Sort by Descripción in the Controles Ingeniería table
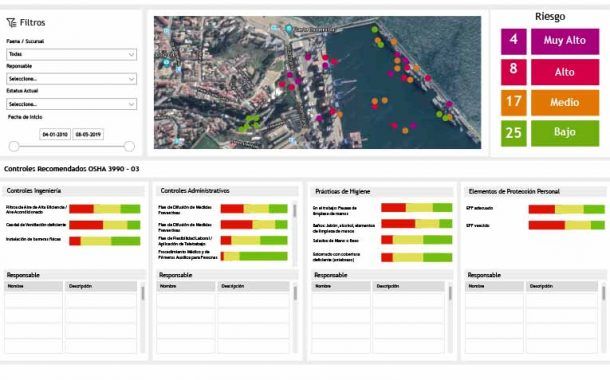 pos(100,286)
